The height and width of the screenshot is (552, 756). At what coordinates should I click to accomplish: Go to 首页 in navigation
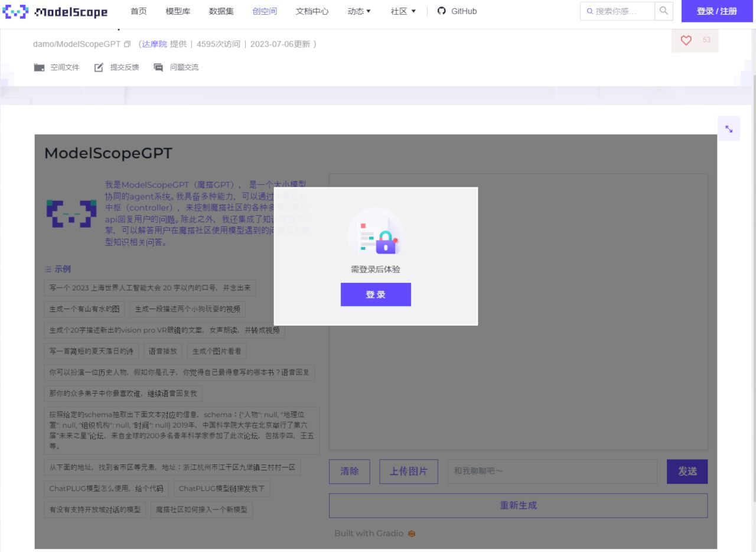click(139, 11)
